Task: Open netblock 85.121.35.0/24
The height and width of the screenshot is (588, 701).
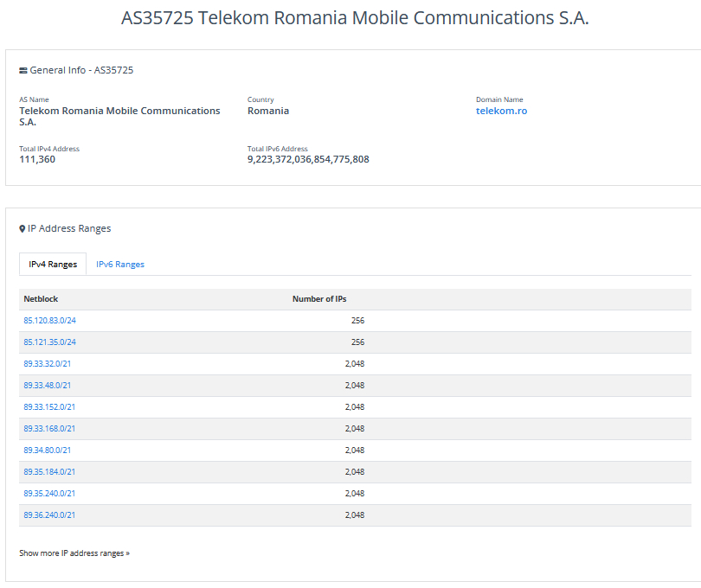Action: coord(49,342)
